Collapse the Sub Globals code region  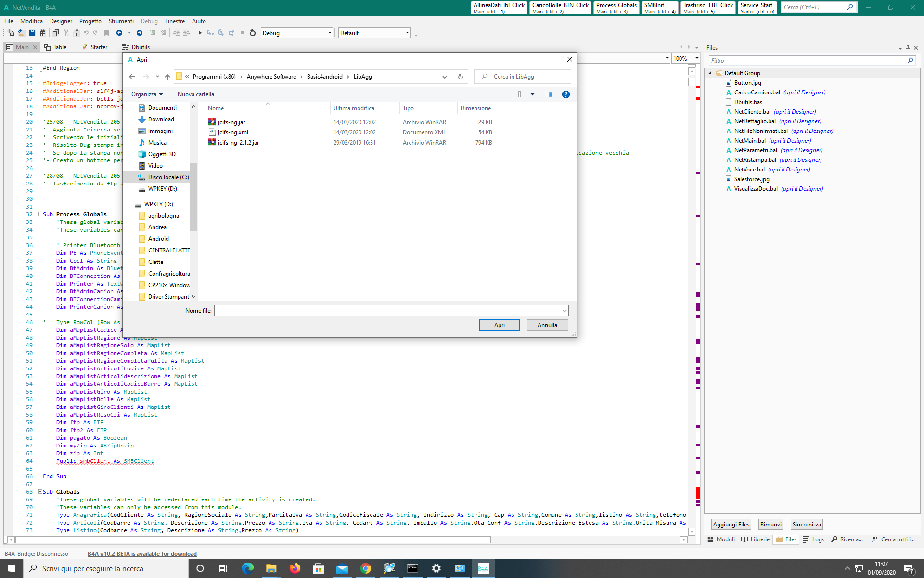40,492
